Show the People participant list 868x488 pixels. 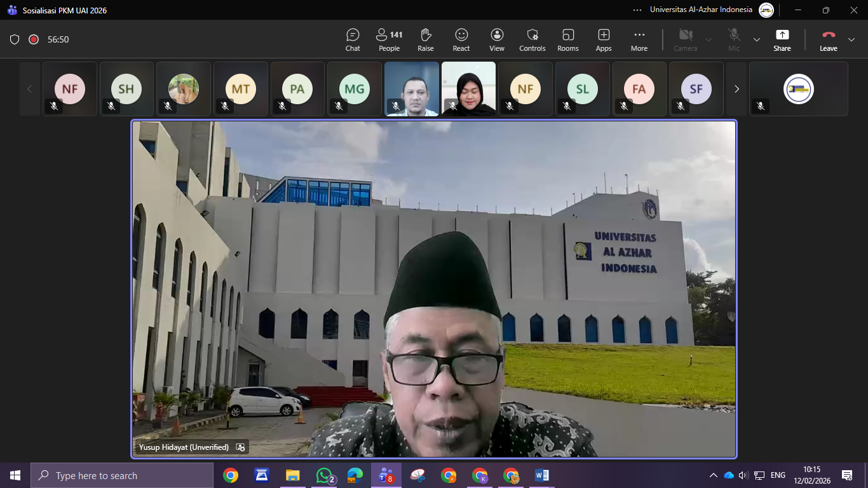pyautogui.click(x=389, y=39)
